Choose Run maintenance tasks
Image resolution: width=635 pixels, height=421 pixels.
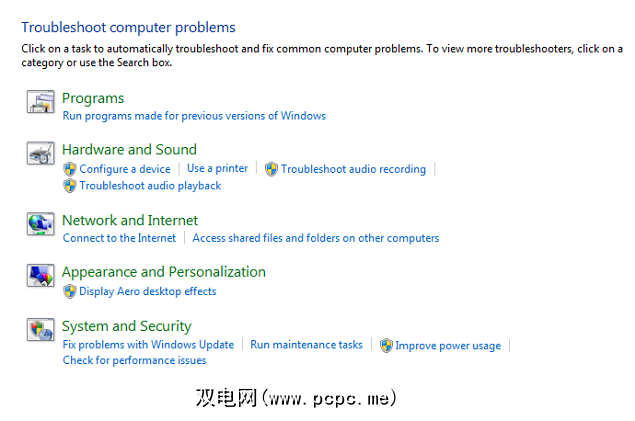pyautogui.click(x=306, y=345)
